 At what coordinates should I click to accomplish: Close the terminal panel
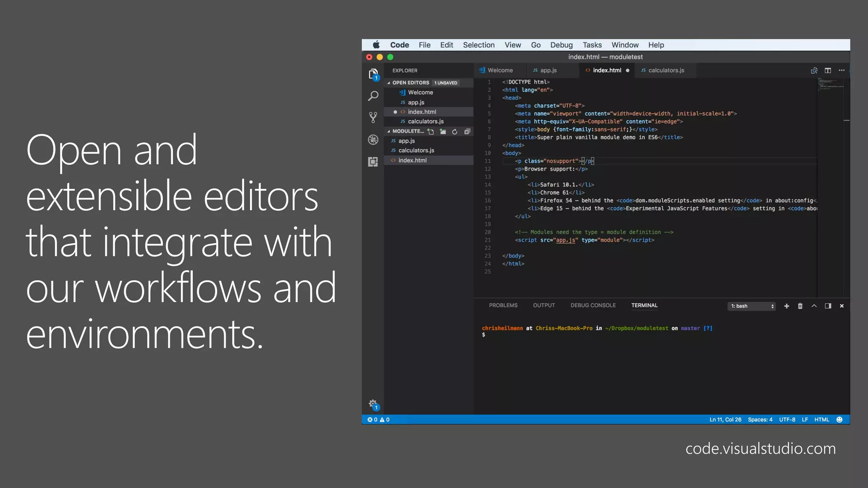pyautogui.click(x=842, y=306)
